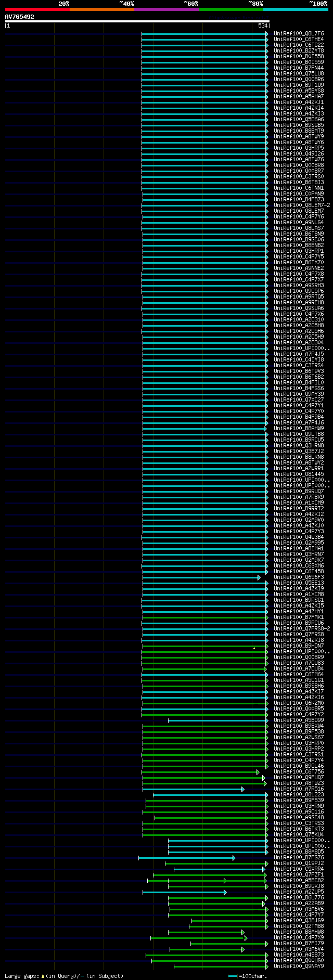This screenshot has width=333, height=980.
Task: Click the green alignment bar for UniRef100_B9HDN7
Action: pos(205,646)
